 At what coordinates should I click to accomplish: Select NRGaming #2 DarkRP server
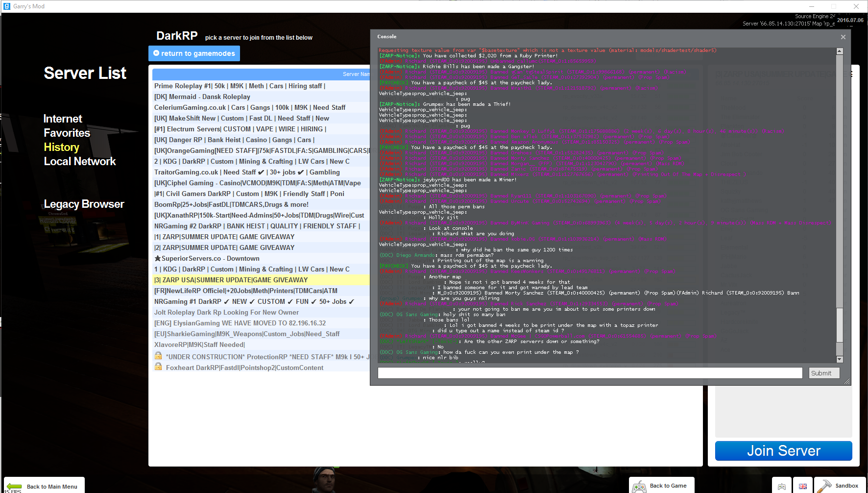click(261, 226)
